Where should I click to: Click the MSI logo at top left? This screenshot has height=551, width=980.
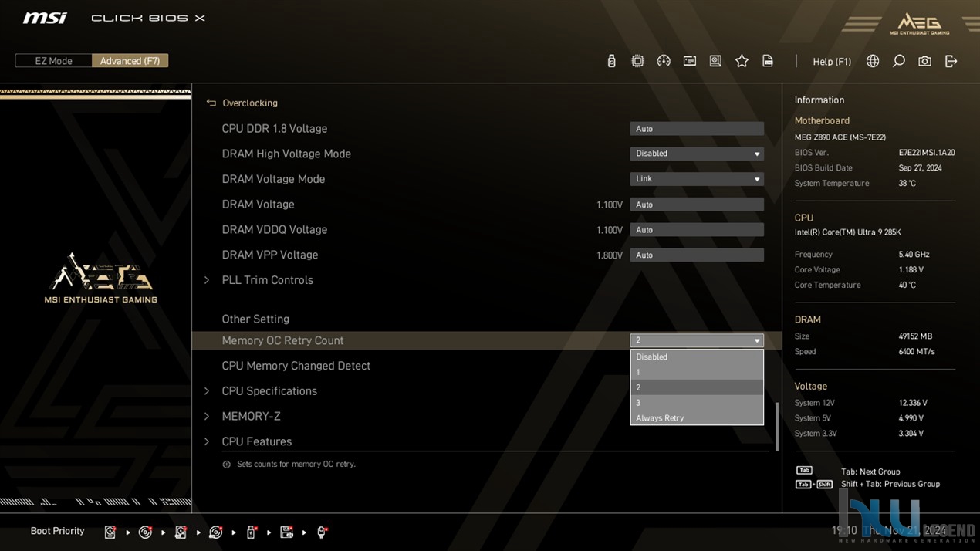pos(45,18)
